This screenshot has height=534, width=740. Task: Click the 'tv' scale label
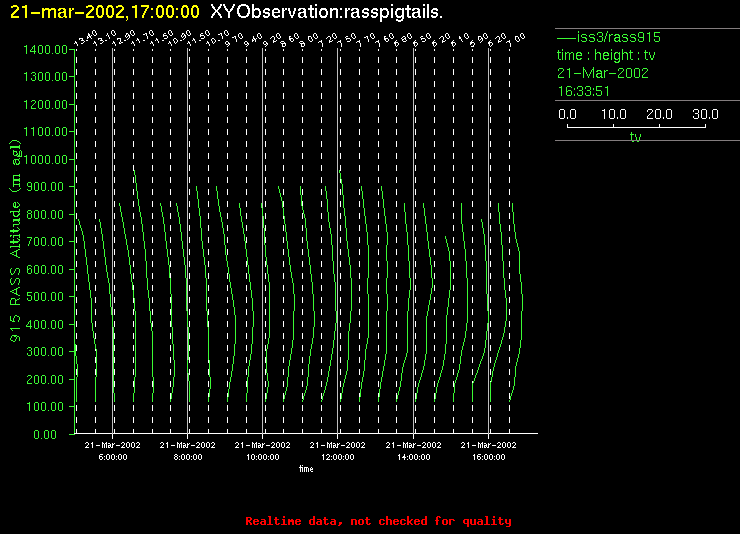(x=635, y=138)
